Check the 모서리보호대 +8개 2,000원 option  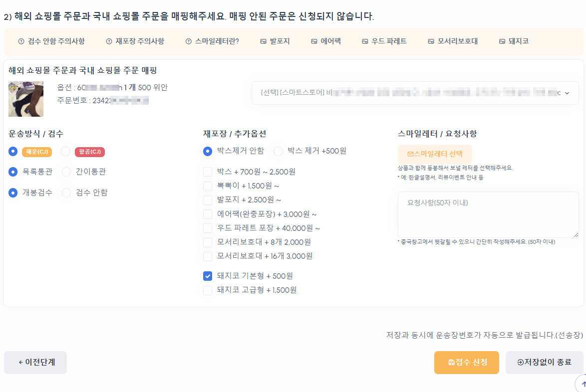pos(207,241)
